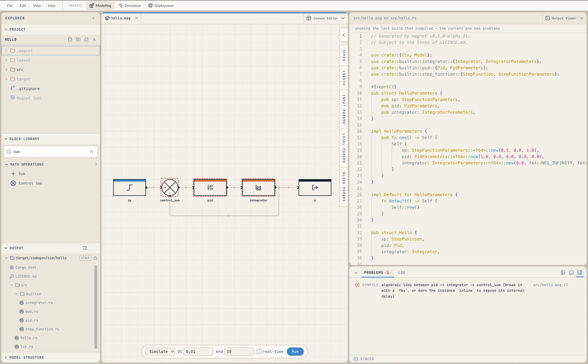Open the LOG tab
This screenshot has height=364, width=588.
click(x=401, y=273)
